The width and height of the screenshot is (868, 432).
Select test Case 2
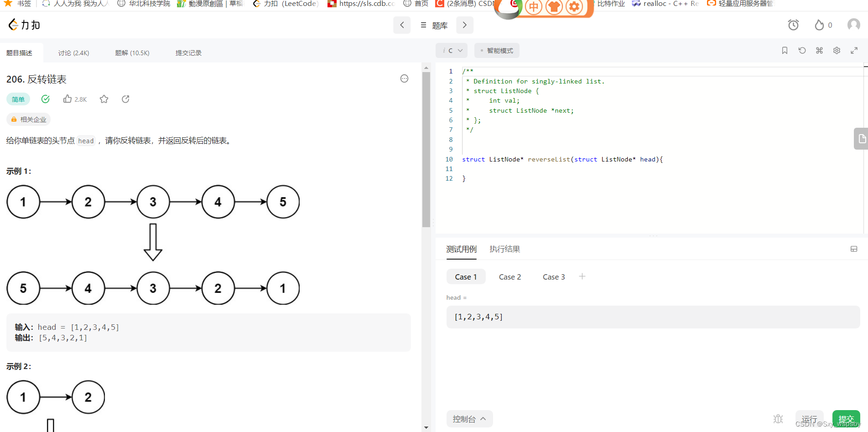pos(509,277)
